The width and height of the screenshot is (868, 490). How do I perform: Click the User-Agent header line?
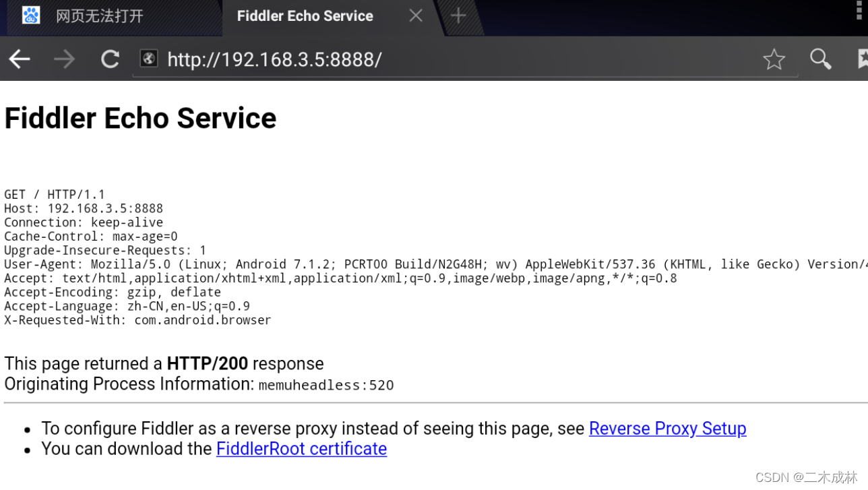point(436,264)
